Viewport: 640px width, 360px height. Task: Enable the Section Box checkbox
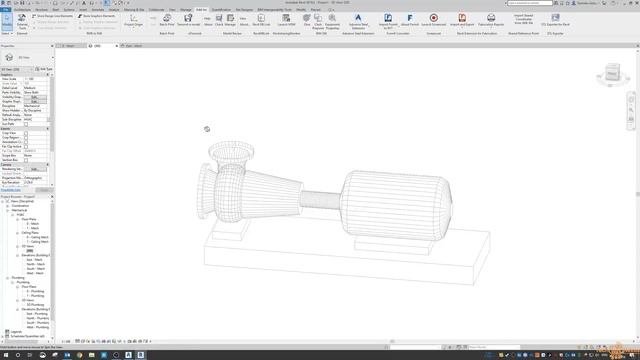[26, 160]
